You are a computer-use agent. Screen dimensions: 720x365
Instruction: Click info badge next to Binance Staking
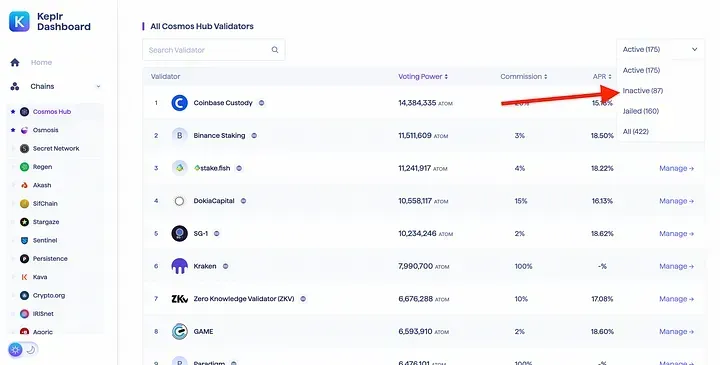[254, 135]
